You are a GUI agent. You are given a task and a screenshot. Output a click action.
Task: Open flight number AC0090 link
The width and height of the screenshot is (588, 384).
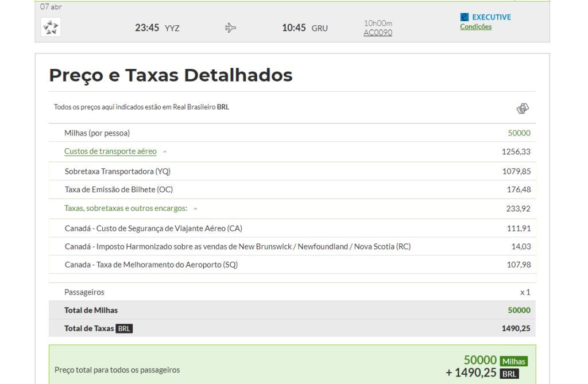pos(378,33)
